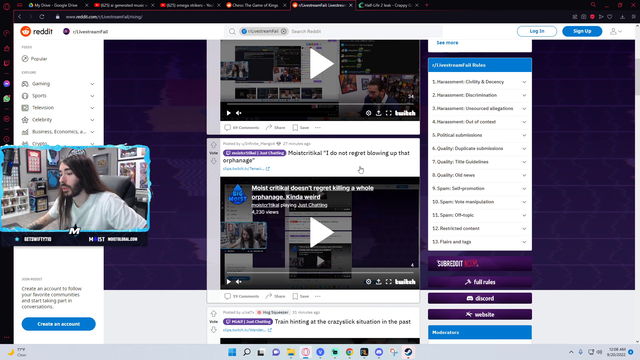Remove the r/LivestreamFail search filter chip
Viewport: 640px width, 360px height.
pos(284,31)
